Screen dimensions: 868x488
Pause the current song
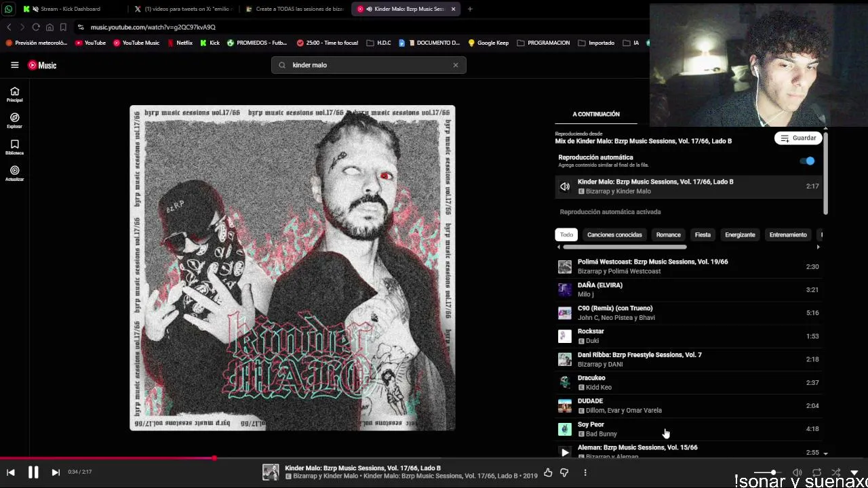[x=33, y=472]
